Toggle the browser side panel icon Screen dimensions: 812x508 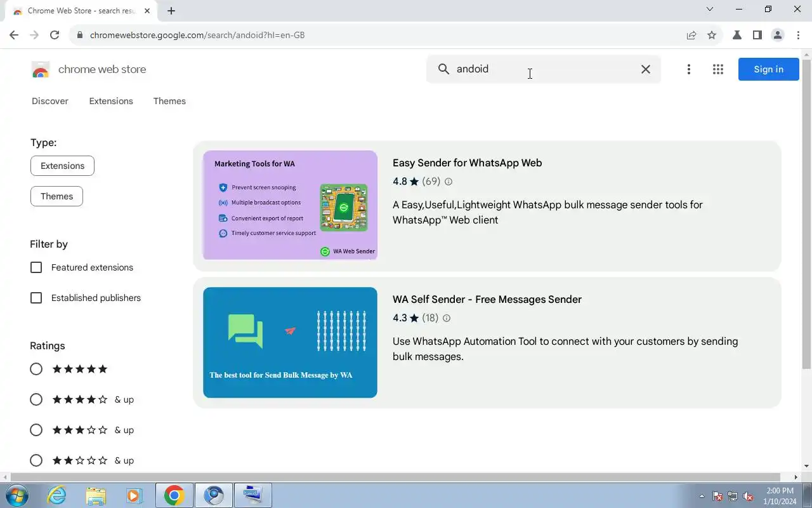tap(757, 35)
